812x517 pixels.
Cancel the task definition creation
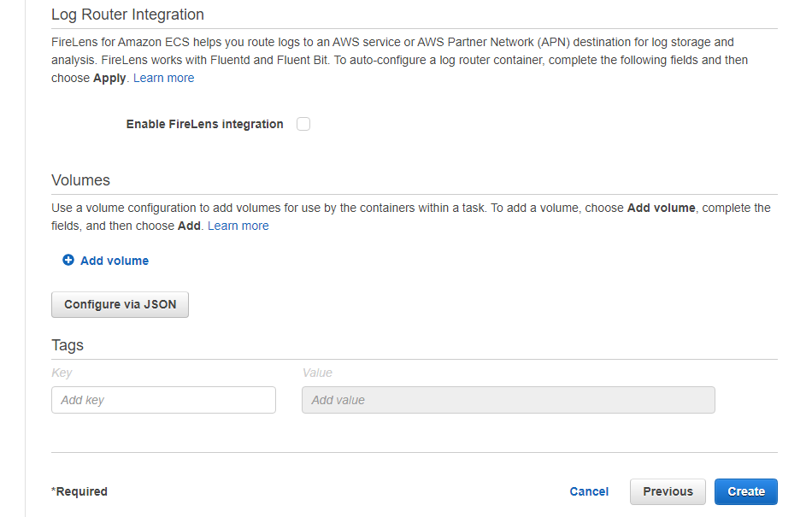pos(589,491)
